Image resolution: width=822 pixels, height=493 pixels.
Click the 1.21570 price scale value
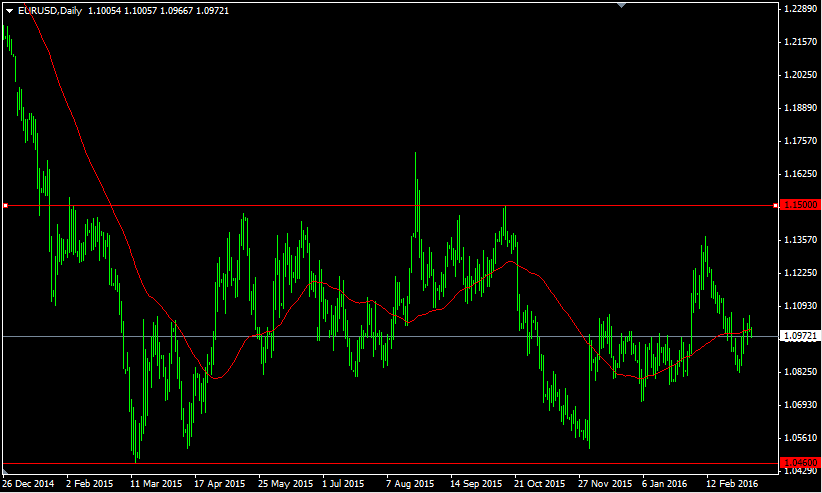tap(801, 42)
